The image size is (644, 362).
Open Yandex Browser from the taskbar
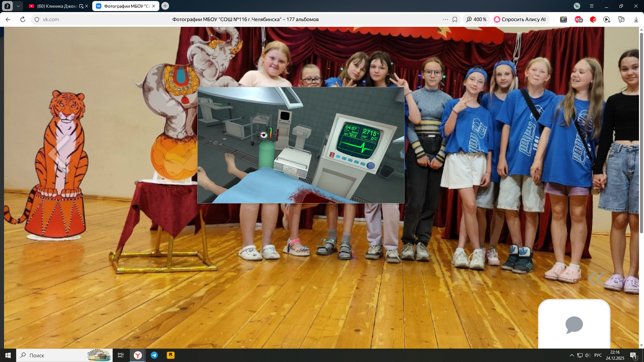(137, 355)
